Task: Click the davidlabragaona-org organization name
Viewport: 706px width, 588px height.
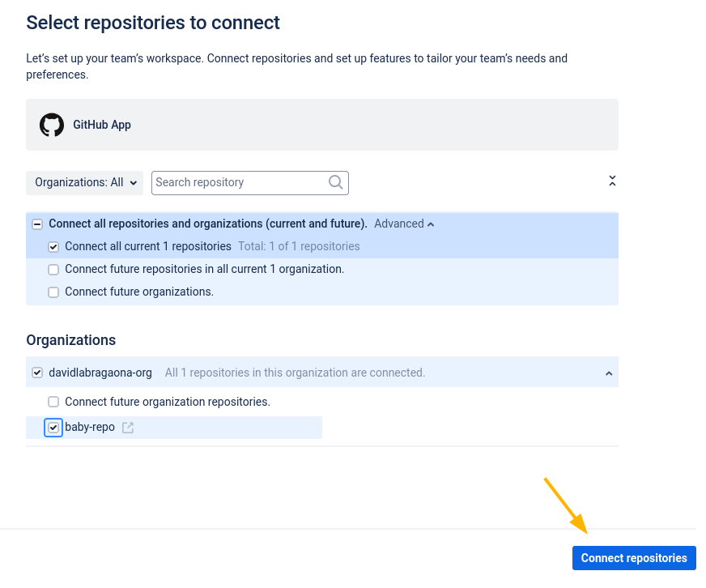Action: (x=100, y=373)
